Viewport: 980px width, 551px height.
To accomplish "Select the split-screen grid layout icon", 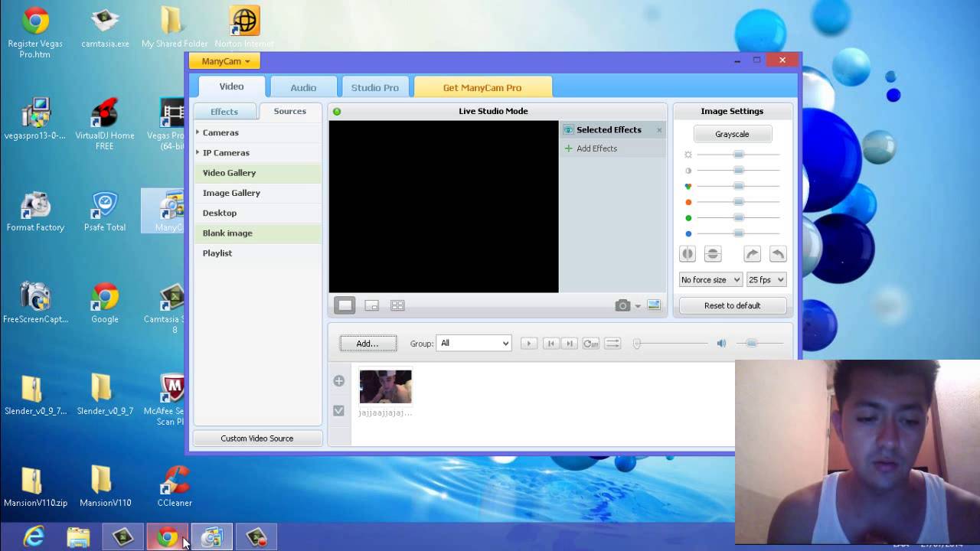I will 397,305.
